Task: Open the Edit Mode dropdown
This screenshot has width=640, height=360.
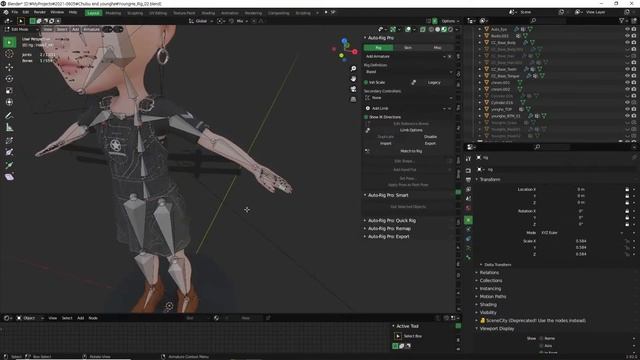Action: 22,29
